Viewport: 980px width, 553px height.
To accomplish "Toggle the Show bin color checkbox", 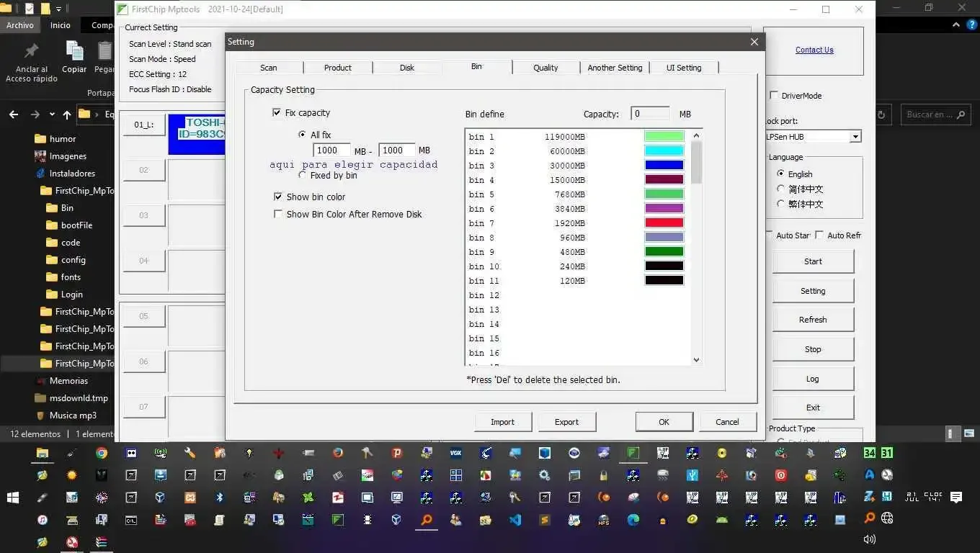I will coord(278,197).
